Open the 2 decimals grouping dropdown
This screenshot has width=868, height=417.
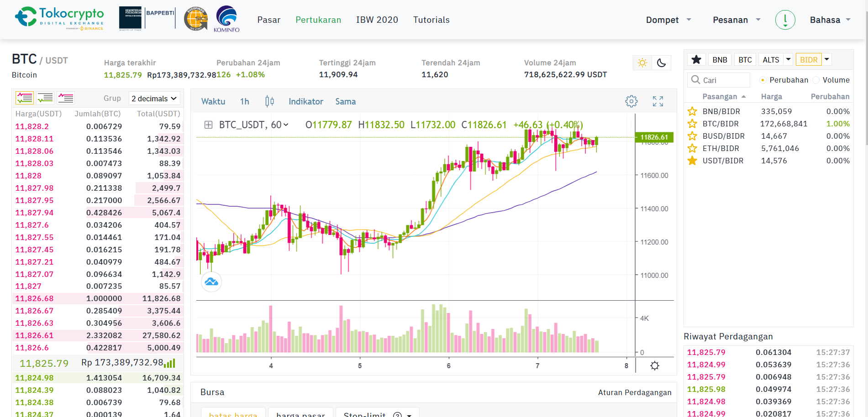(154, 99)
